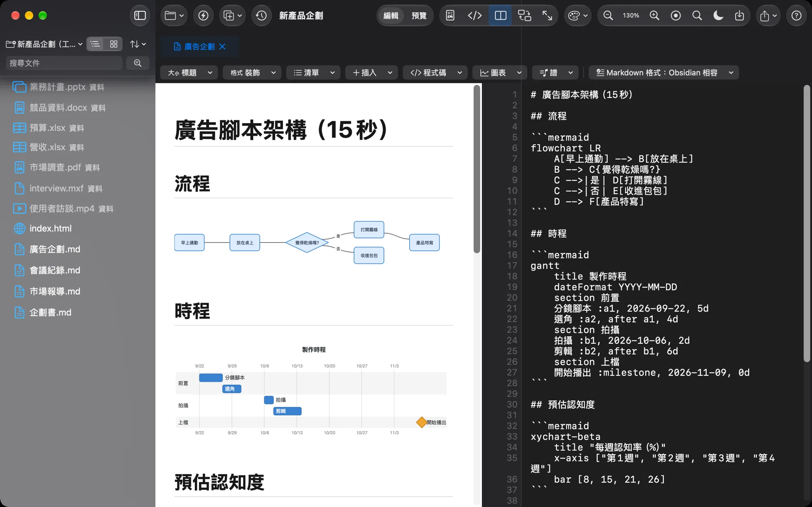This screenshot has width=812, height=507.
Task: Show the source code view icon
Action: tap(475, 15)
